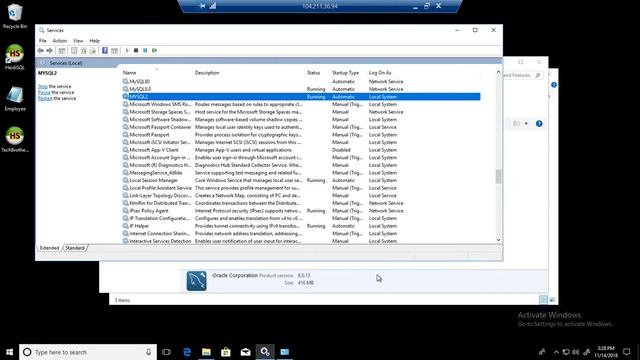Screen dimensions: 640x360
Task: Click the help icon beside view options dropdown
Action: point(539,124)
